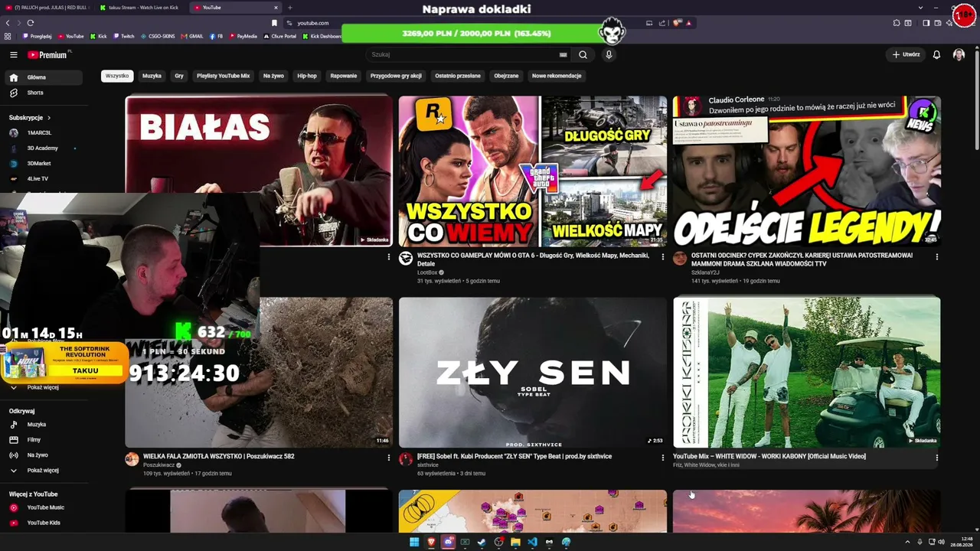Open the WORKI KABONY mix thumbnail
Screen dimensions: 980x551
[x=807, y=372]
